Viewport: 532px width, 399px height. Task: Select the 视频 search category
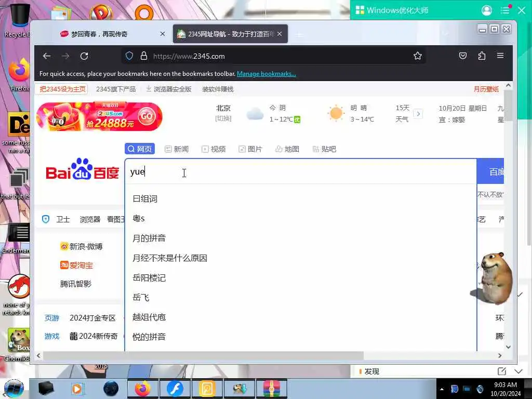[x=214, y=149]
